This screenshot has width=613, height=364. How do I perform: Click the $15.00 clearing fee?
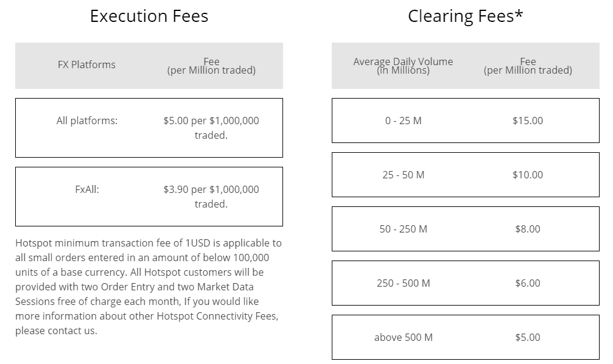528,121
